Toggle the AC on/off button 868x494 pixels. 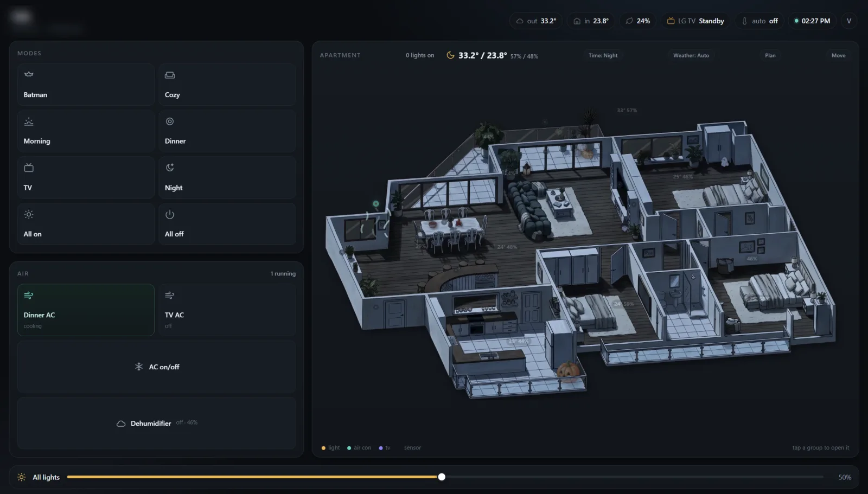point(156,367)
